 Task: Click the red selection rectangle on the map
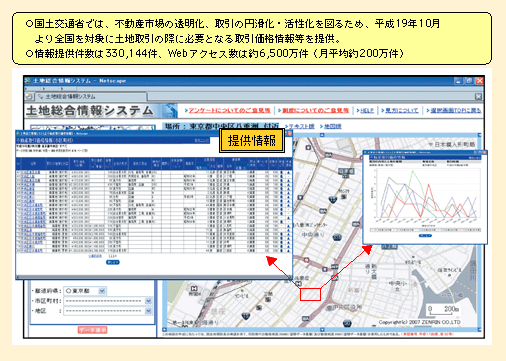pos(310,295)
